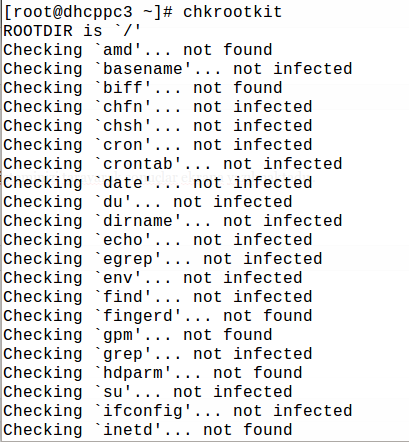Click the 'dirname' check line
Viewport: 409px width, 442px height.
[x=173, y=221]
